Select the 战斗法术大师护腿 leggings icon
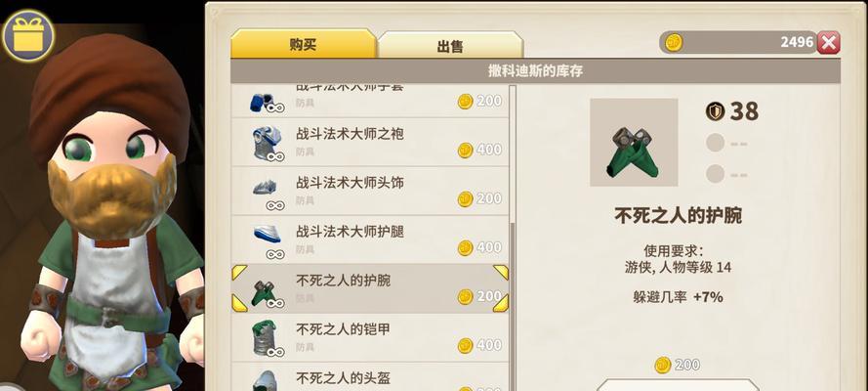Viewport: 868px width, 391px height. [x=268, y=240]
